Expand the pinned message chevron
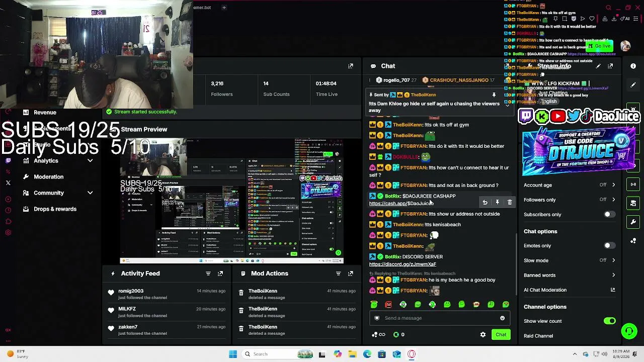Viewport: 644px width, 362px height. (x=507, y=105)
